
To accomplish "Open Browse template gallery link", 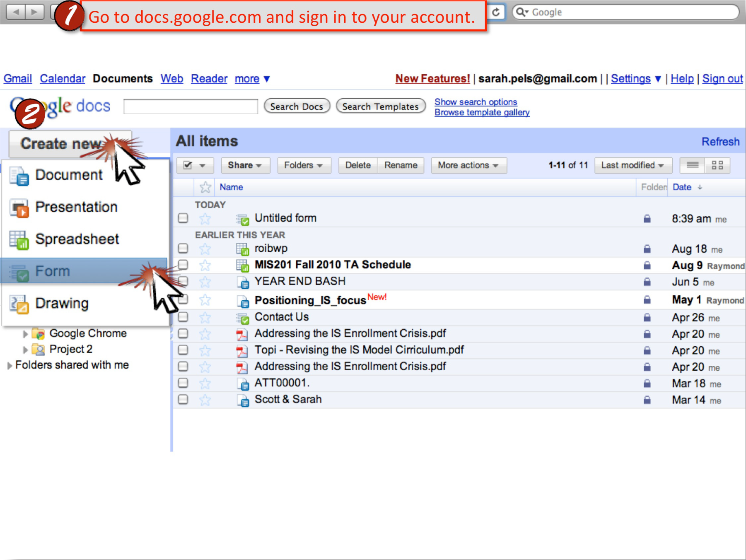I will (482, 113).
